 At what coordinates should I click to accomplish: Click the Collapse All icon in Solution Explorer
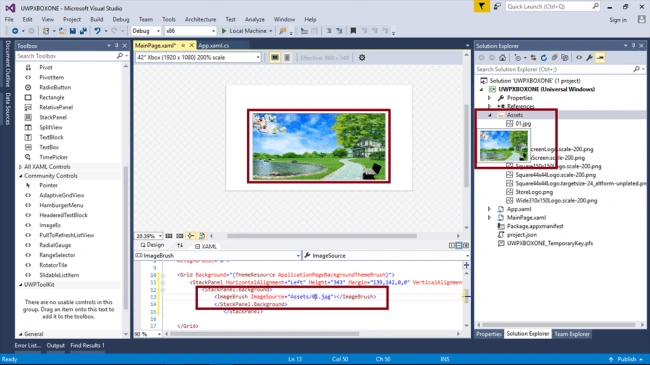554,58
